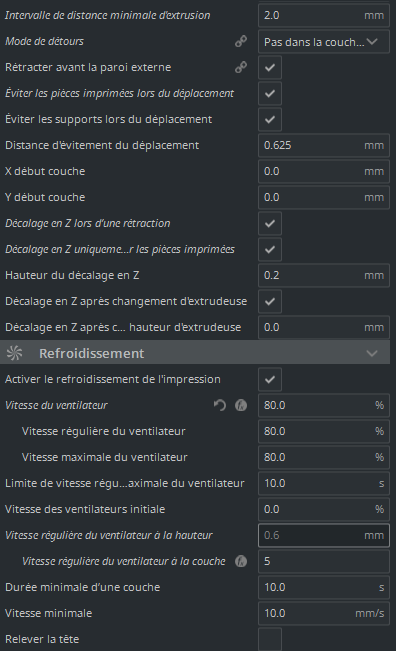Click link icon beside Rétracter avant la paroi externe

(x=241, y=67)
